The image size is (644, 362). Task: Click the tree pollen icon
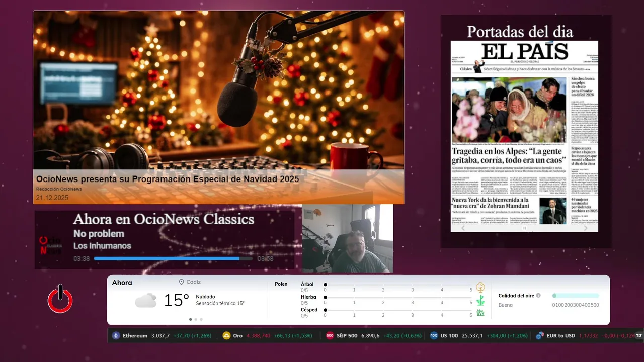480,287
